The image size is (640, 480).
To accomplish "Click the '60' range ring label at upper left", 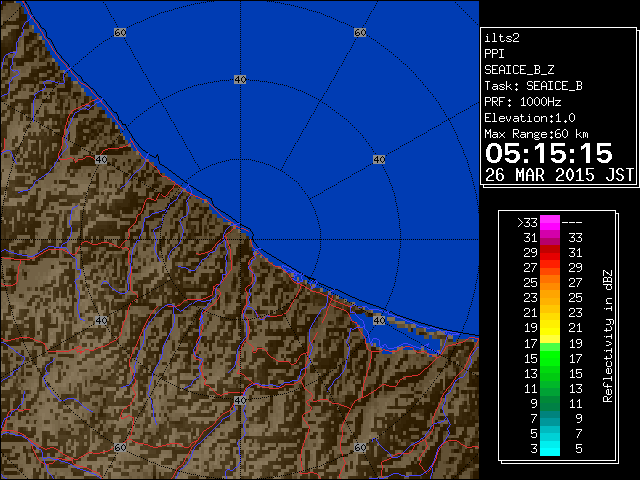I will (x=120, y=32).
